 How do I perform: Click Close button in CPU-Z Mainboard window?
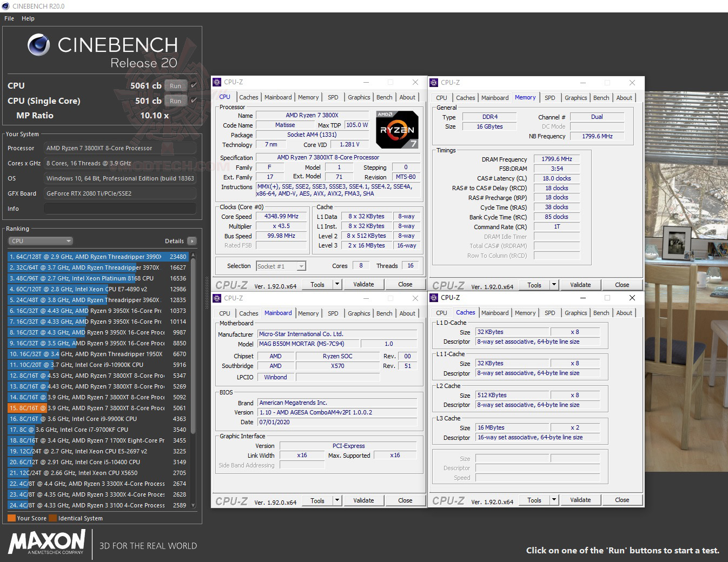point(405,500)
